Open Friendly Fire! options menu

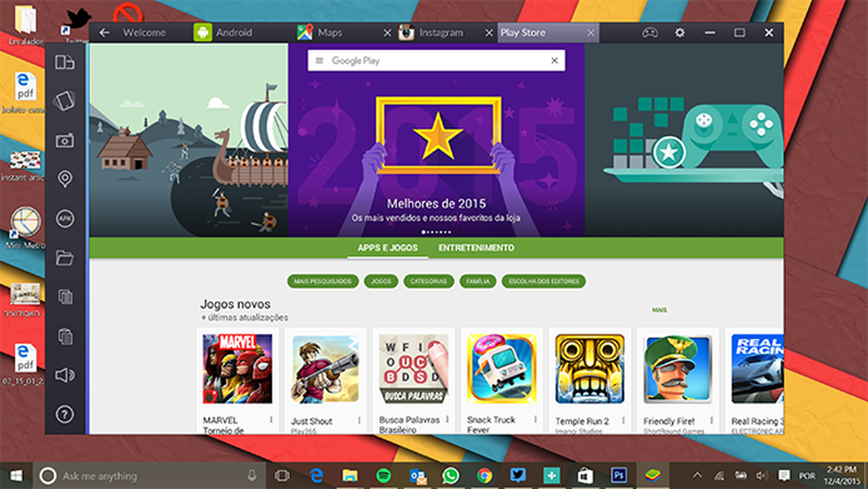tap(711, 420)
